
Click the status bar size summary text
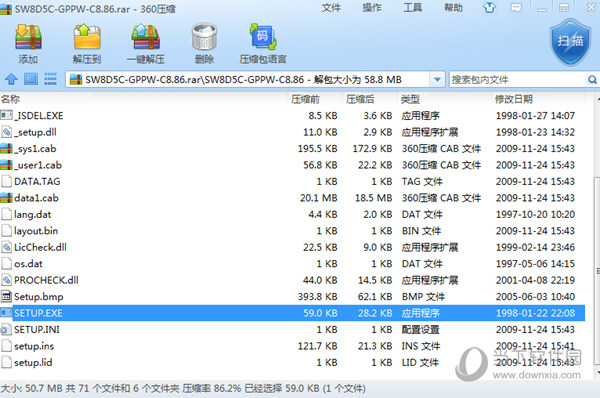tap(183, 388)
